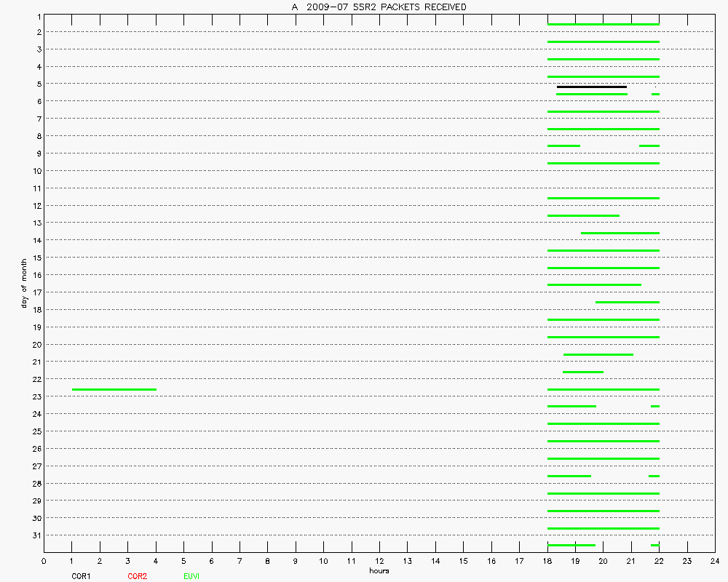Click the topmost green bar for day 1
The height and width of the screenshot is (582, 728).
coord(603,24)
